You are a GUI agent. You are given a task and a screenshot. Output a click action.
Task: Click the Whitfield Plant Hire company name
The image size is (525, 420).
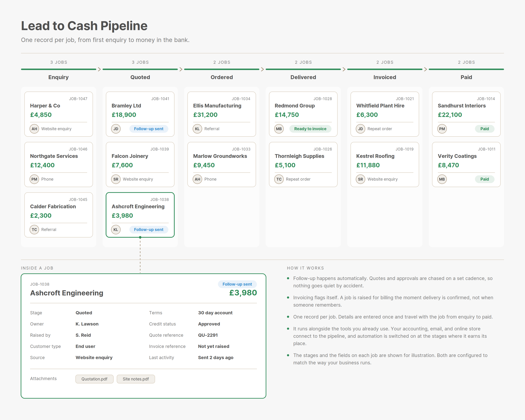[x=380, y=106]
